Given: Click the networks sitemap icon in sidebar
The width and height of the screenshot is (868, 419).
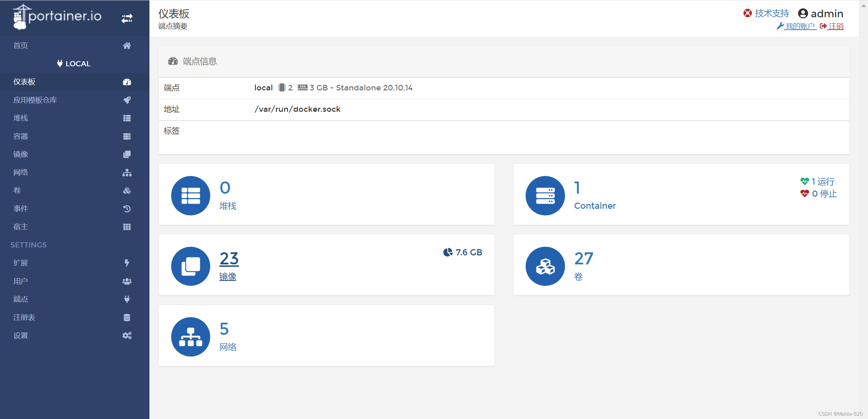Looking at the screenshot, I should pos(127,173).
